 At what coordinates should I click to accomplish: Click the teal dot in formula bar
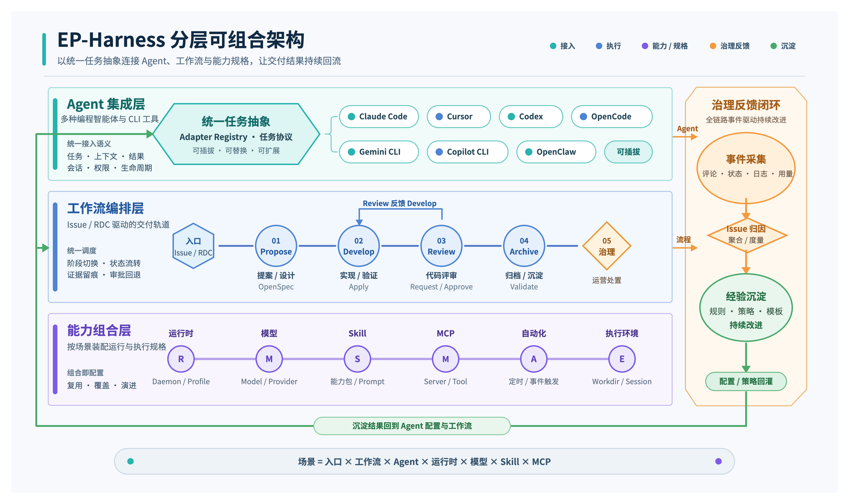click(130, 461)
